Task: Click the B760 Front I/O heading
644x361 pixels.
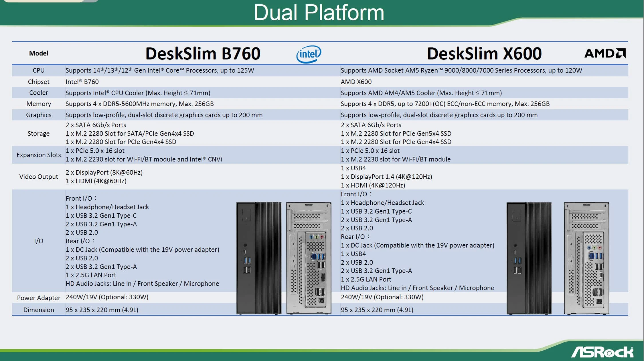Action: point(81,198)
